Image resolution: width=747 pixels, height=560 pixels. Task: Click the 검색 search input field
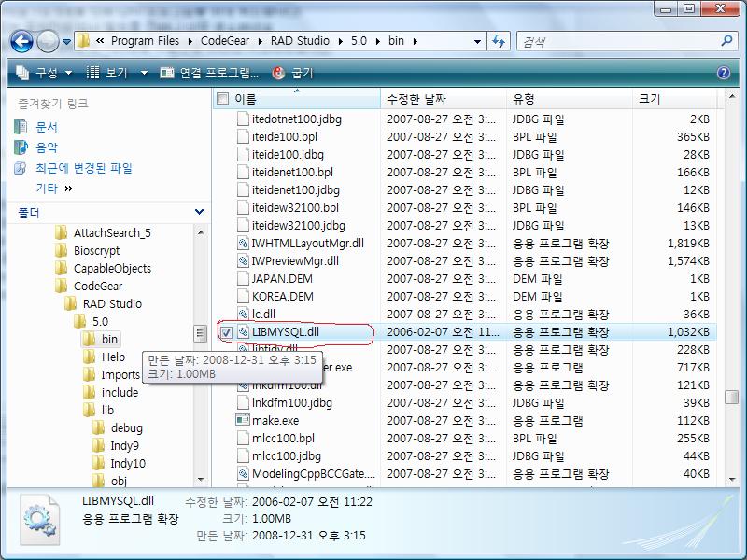click(x=616, y=41)
